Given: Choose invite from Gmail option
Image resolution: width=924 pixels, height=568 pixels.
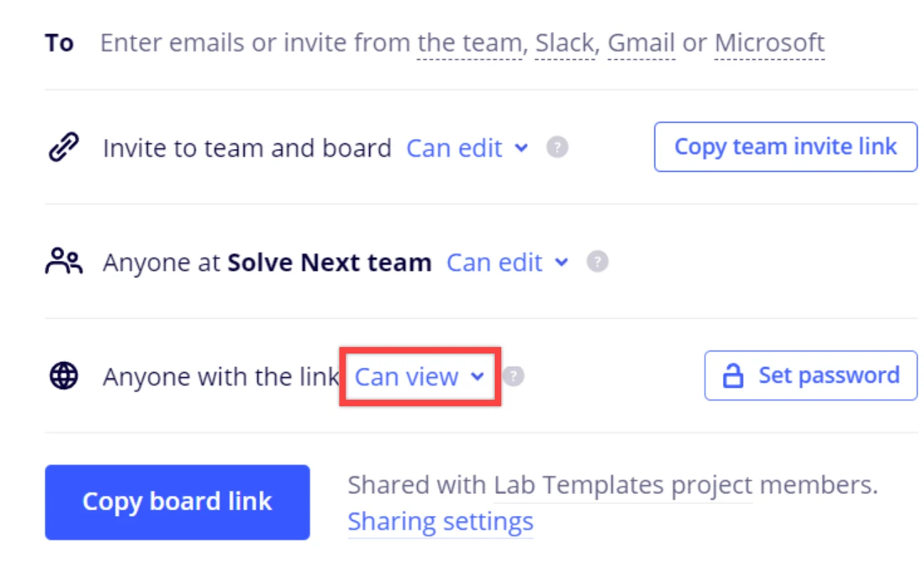Looking at the screenshot, I should (641, 43).
